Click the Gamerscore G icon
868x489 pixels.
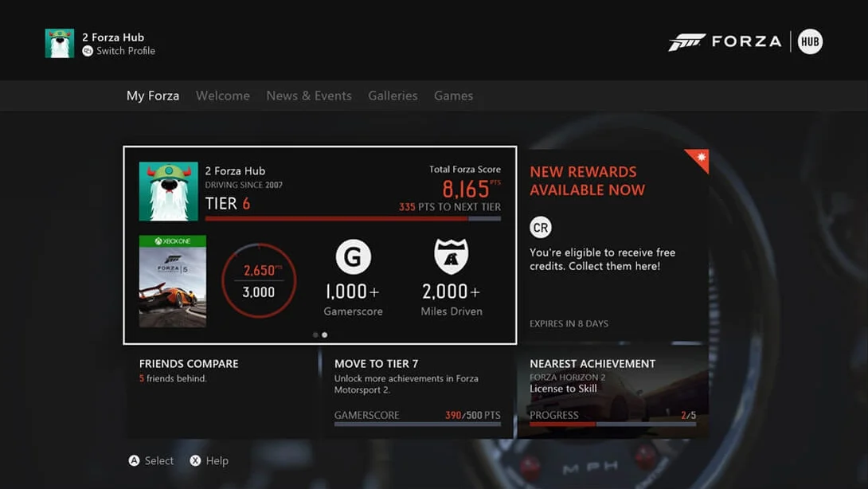click(x=354, y=257)
